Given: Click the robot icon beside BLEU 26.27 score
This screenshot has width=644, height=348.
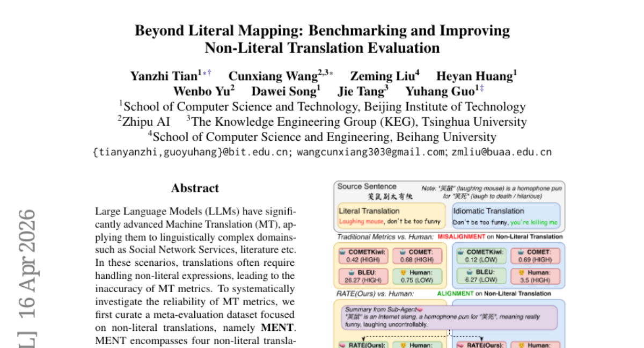Looking at the screenshot, I should [x=351, y=272].
